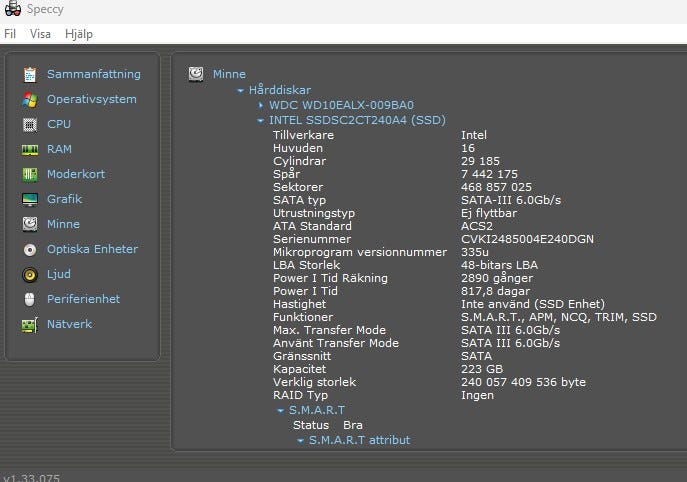Collapse the S.M.A.R.T attribut list
Screen dimensions: 687x482
point(300,440)
